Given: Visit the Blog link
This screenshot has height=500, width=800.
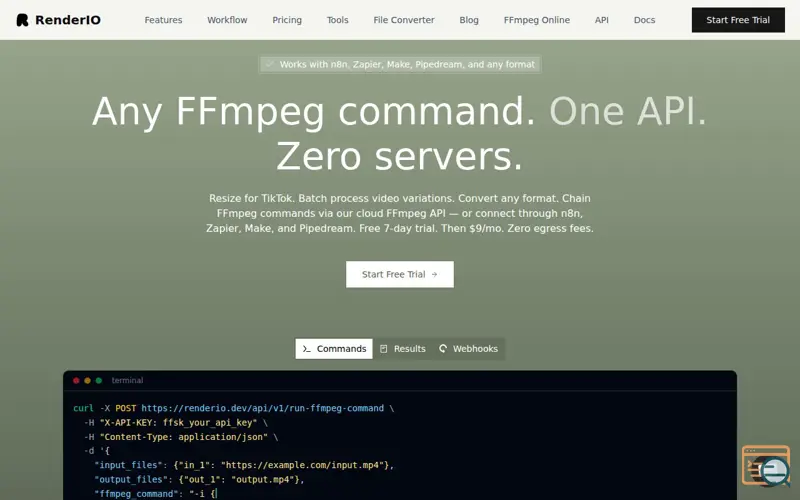Looking at the screenshot, I should tap(469, 20).
